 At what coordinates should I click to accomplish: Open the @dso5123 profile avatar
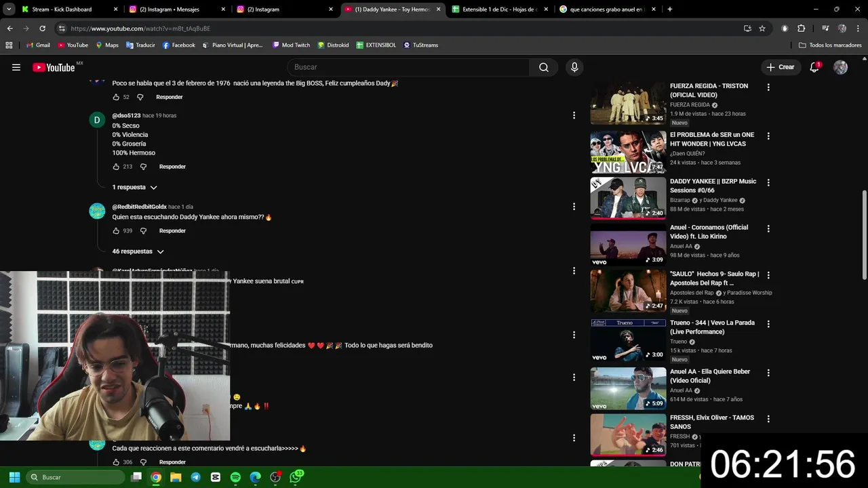pyautogui.click(x=97, y=120)
